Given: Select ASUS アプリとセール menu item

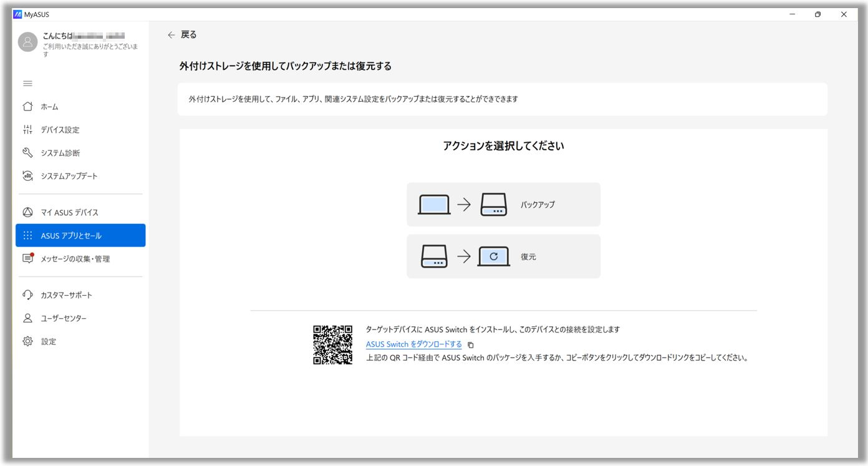Looking at the screenshot, I should [80, 236].
